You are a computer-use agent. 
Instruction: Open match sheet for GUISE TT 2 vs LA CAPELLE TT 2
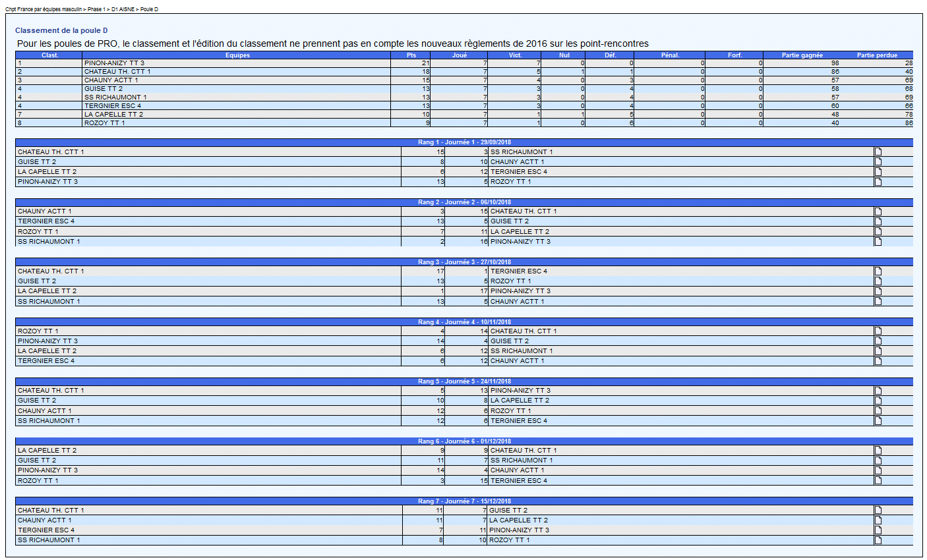(x=878, y=401)
